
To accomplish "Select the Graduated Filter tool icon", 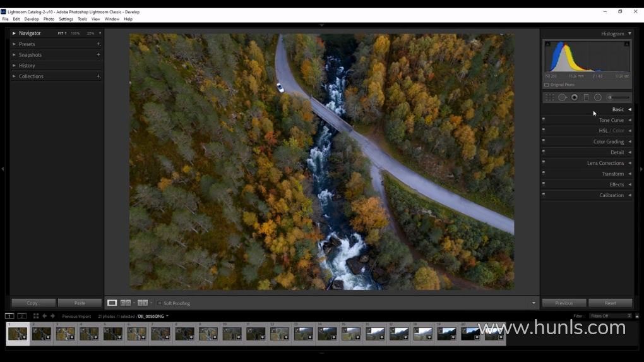I will pos(587,97).
